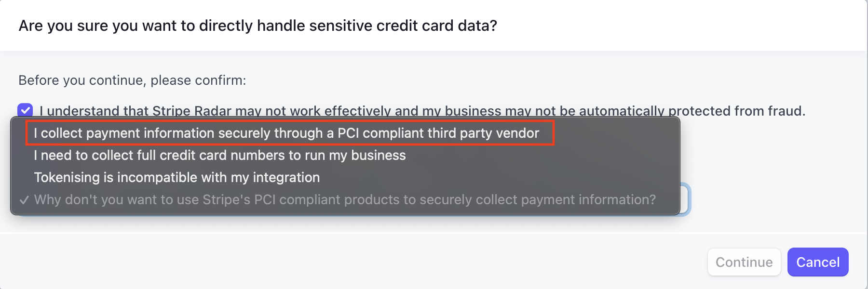Click the dialog title about sensitive credit card data
868x289 pixels.
258,26
